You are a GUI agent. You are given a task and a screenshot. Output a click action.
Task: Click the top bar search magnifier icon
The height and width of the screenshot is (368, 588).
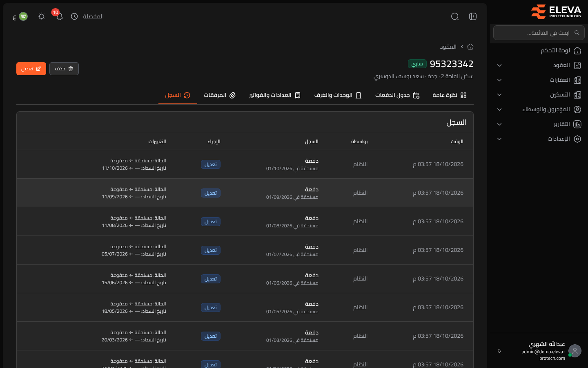[x=455, y=16]
